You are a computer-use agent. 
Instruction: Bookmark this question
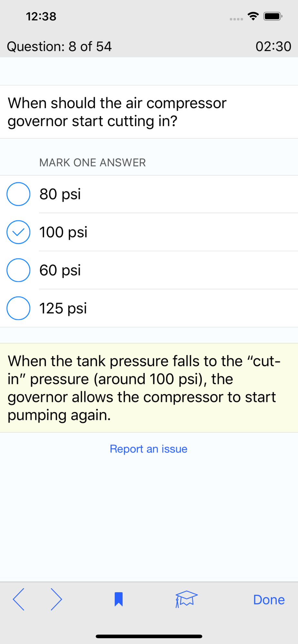(x=119, y=599)
